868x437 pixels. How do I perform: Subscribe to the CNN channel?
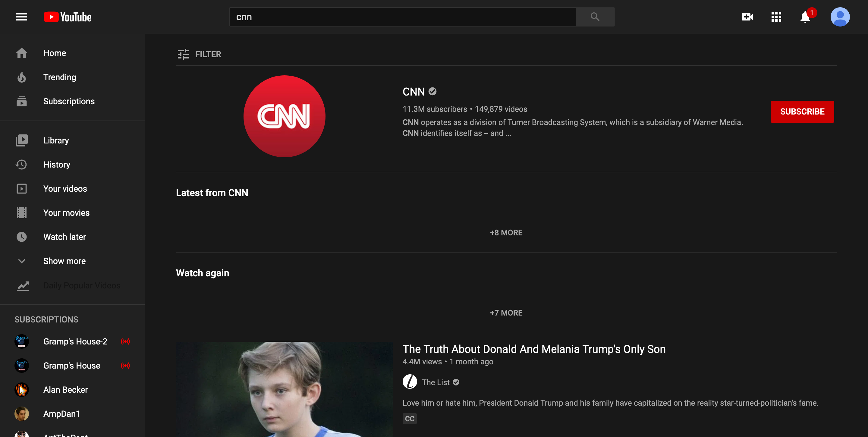coord(802,112)
